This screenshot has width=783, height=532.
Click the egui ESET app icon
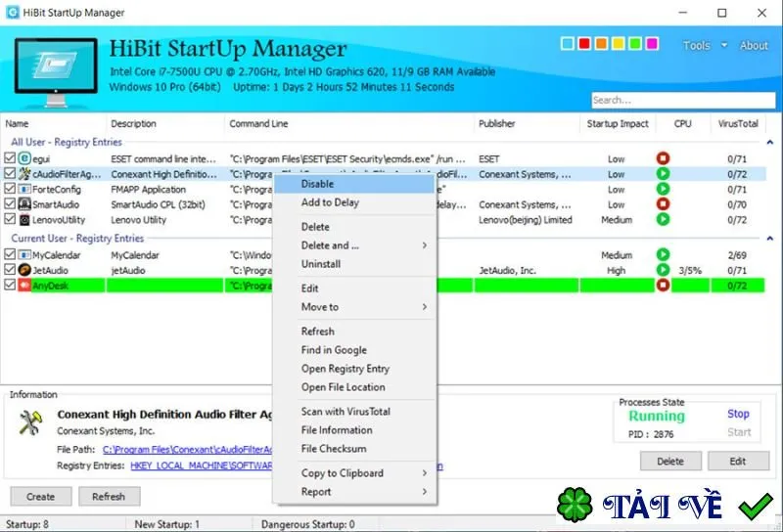(24, 158)
